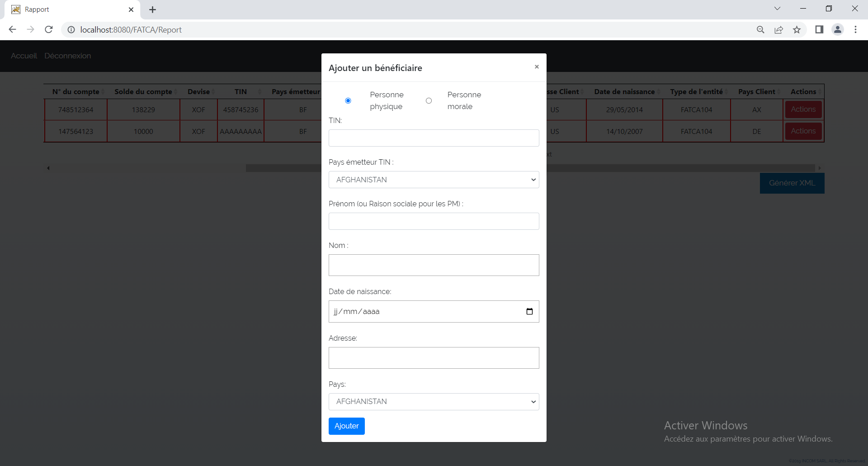
Task: Click the blue Ajouter button
Action: [x=347, y=426]
